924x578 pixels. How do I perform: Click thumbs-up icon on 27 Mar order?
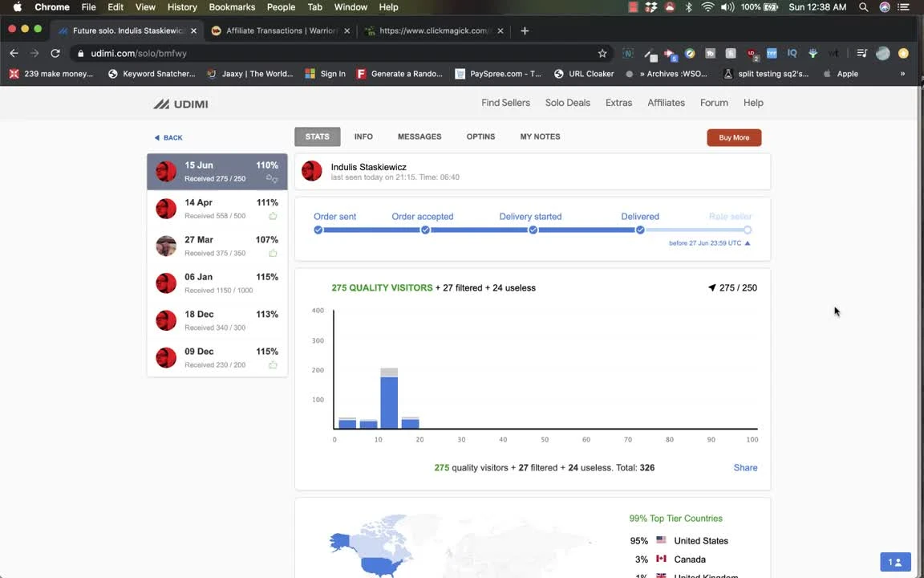click(x=273, y=253)
